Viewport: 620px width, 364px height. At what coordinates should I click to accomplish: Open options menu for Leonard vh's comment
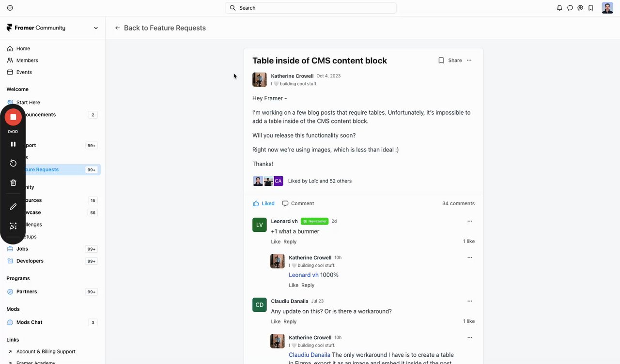(x=469, y=221)
